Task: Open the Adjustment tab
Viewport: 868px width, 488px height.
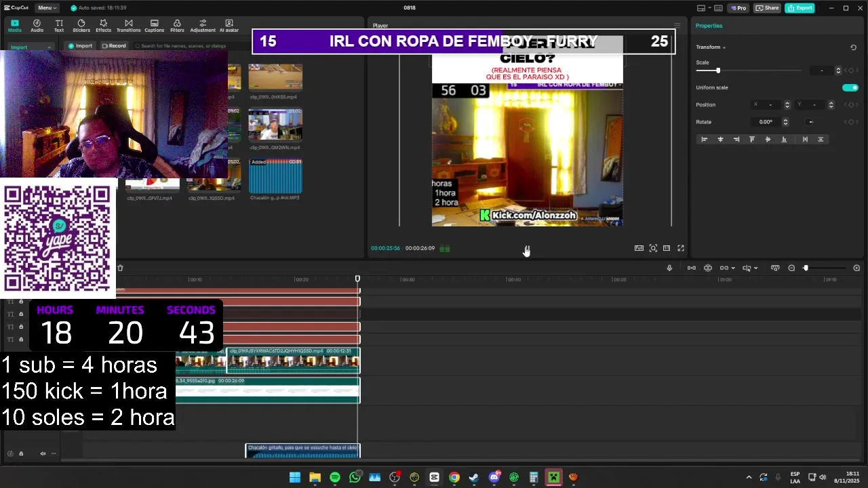Action: [x=202, y=26]
